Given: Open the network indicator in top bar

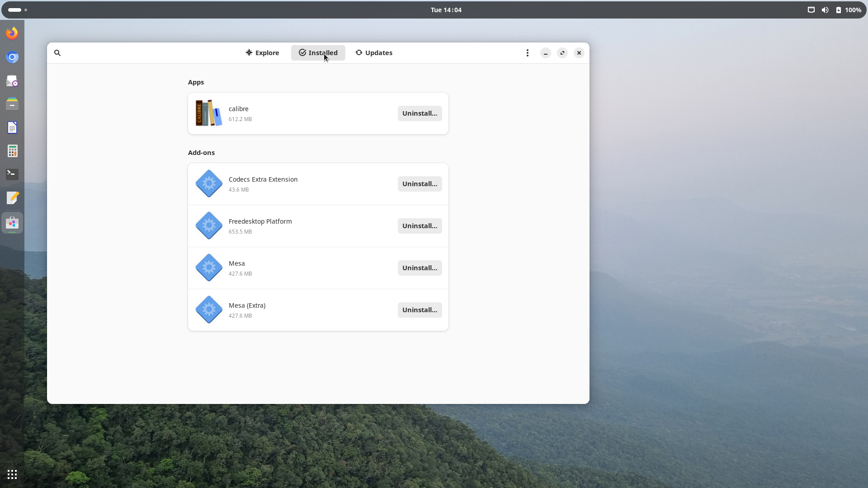Looking at the screenshot, I should tap(811, 10).
